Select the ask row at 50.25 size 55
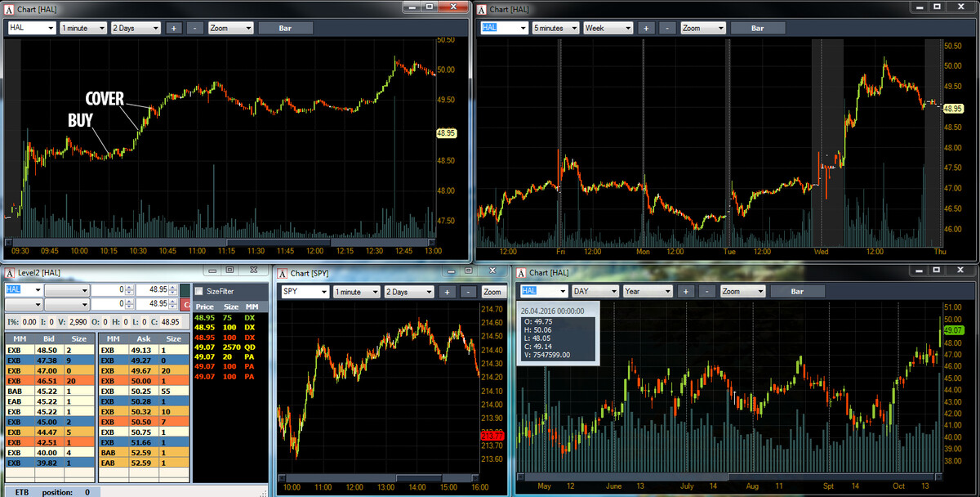This screenshot has width=980, height=497. (143, 391)
